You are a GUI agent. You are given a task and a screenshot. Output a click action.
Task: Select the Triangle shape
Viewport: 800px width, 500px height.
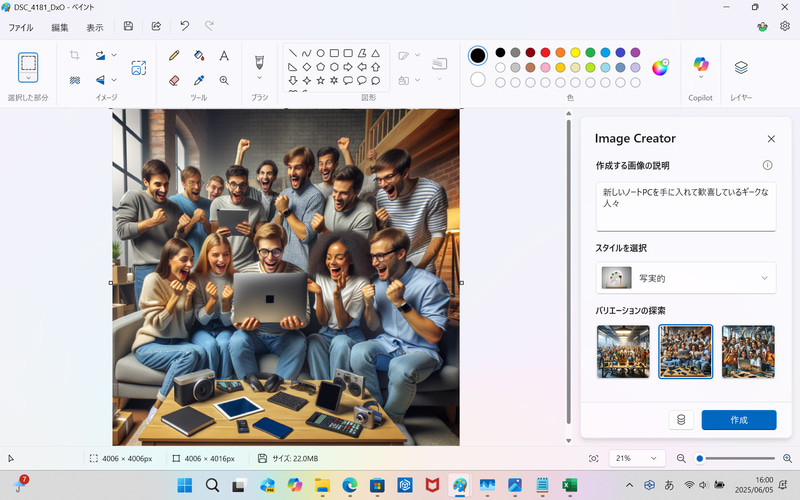(x=376, y=53)
